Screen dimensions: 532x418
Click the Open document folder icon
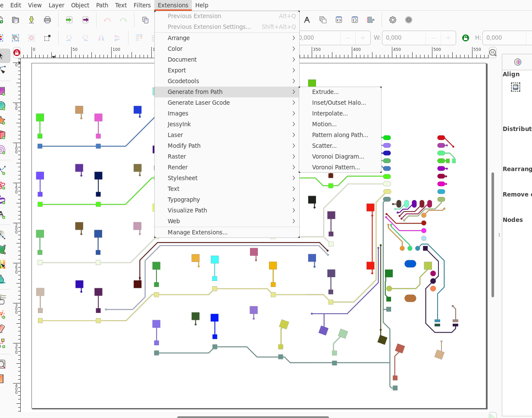tap(16, 20)
